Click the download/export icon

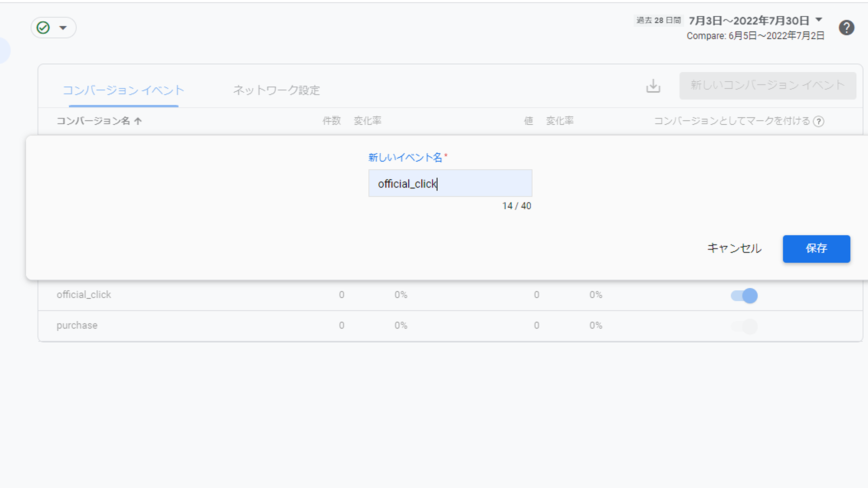point(653,86)
